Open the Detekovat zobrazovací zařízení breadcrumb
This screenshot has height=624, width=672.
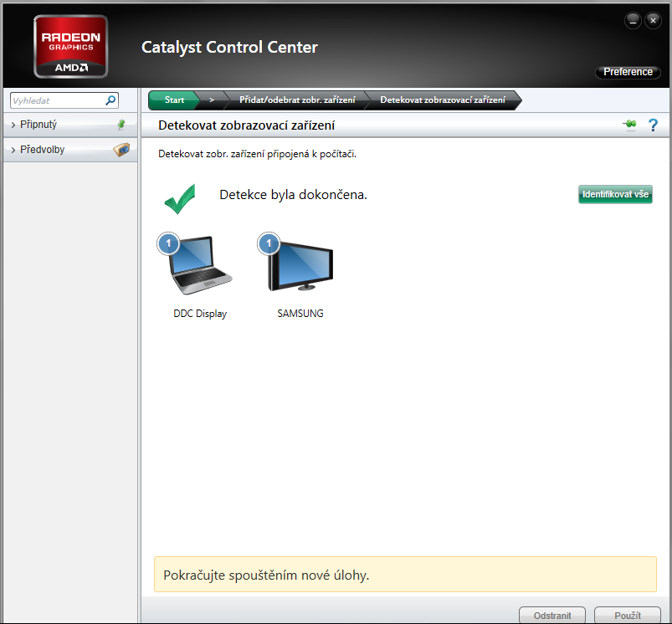click(443, 100)
